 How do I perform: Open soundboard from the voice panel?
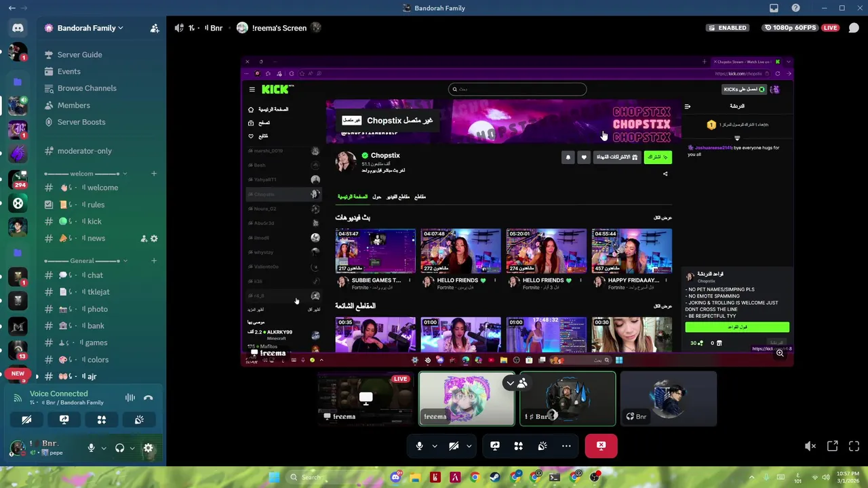coord(139,420)
